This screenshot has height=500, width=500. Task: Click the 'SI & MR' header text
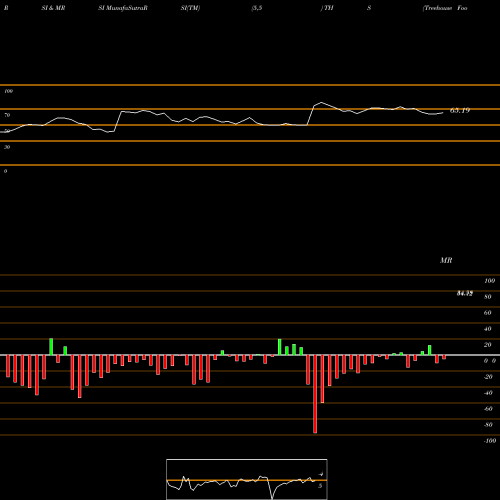pos(53,8)
